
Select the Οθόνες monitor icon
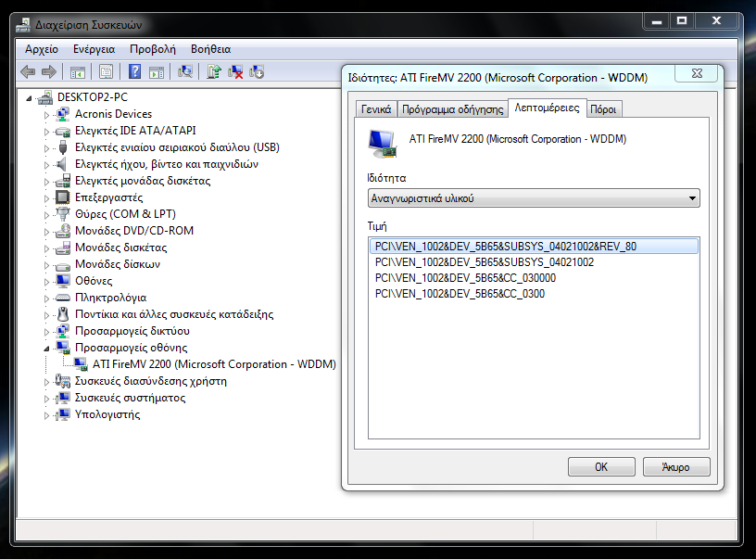(x=63, y=281)
